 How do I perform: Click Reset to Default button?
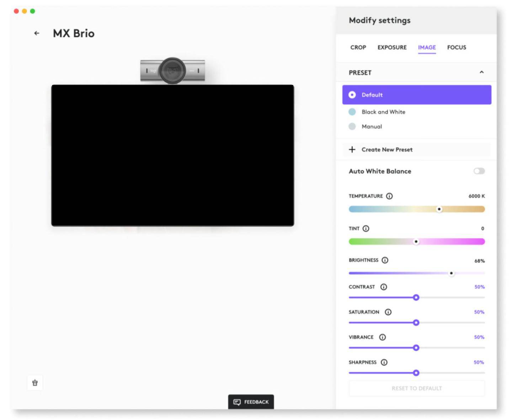point(417,388)
